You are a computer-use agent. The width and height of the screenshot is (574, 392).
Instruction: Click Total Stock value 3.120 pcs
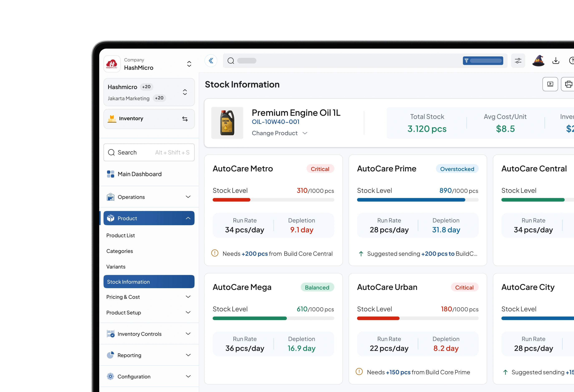pos(427,129)
